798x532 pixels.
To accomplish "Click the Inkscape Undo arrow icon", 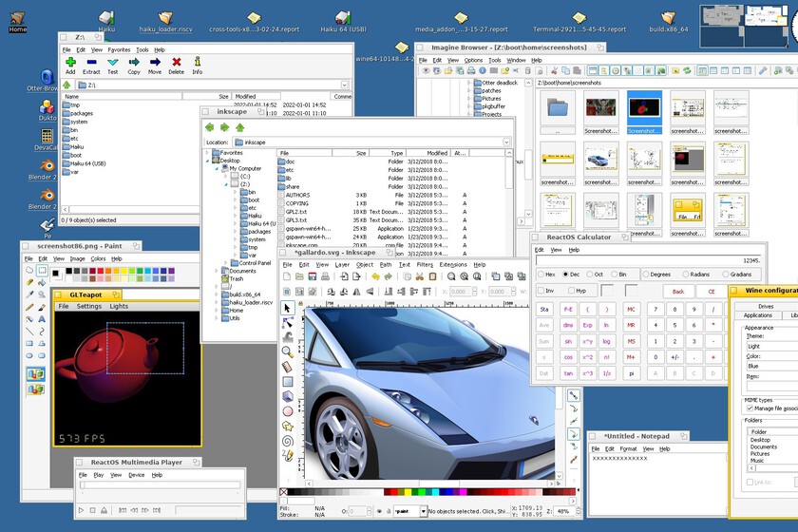I will point(375,276).
